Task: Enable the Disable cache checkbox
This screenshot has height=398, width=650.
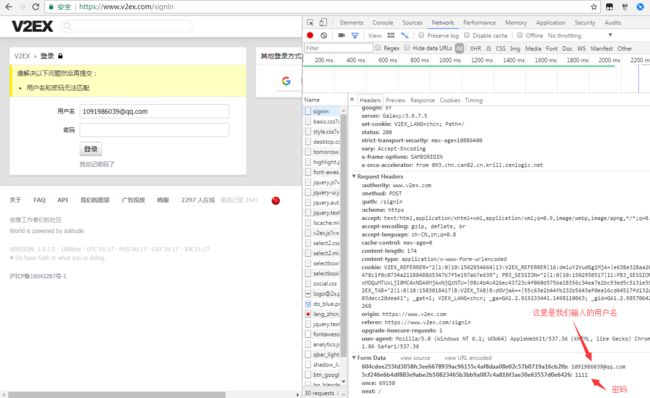Action: point(467,35)
